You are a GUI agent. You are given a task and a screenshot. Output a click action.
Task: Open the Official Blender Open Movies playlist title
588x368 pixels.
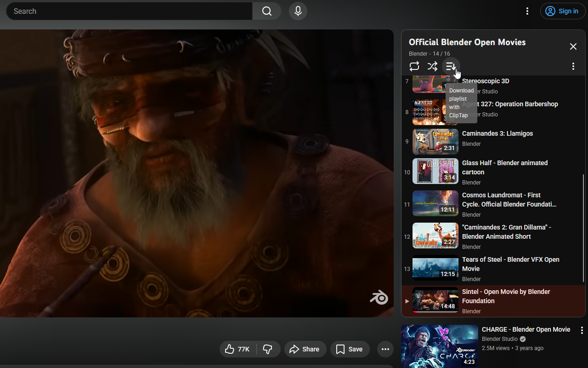(x=467, y=42)
